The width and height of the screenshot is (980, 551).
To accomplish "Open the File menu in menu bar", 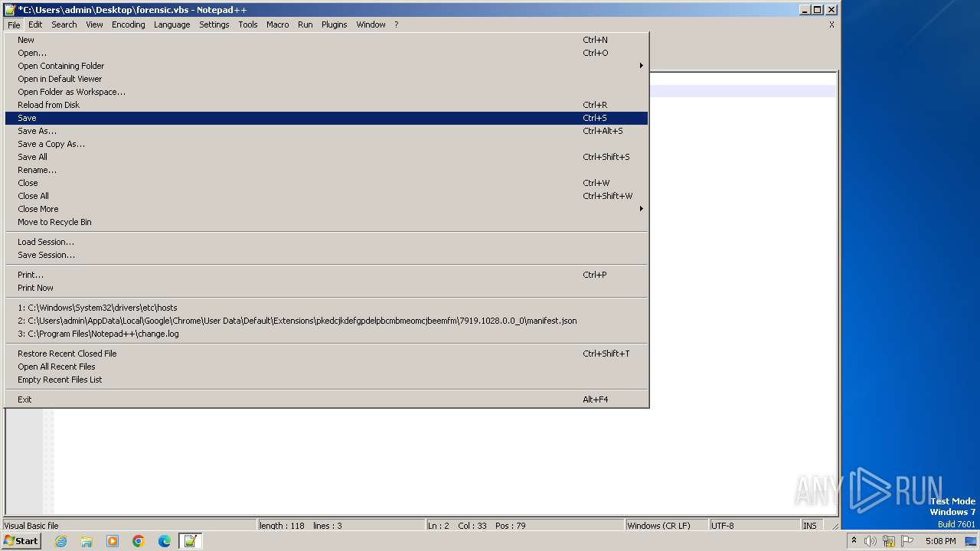I will [x=14, y=24].
